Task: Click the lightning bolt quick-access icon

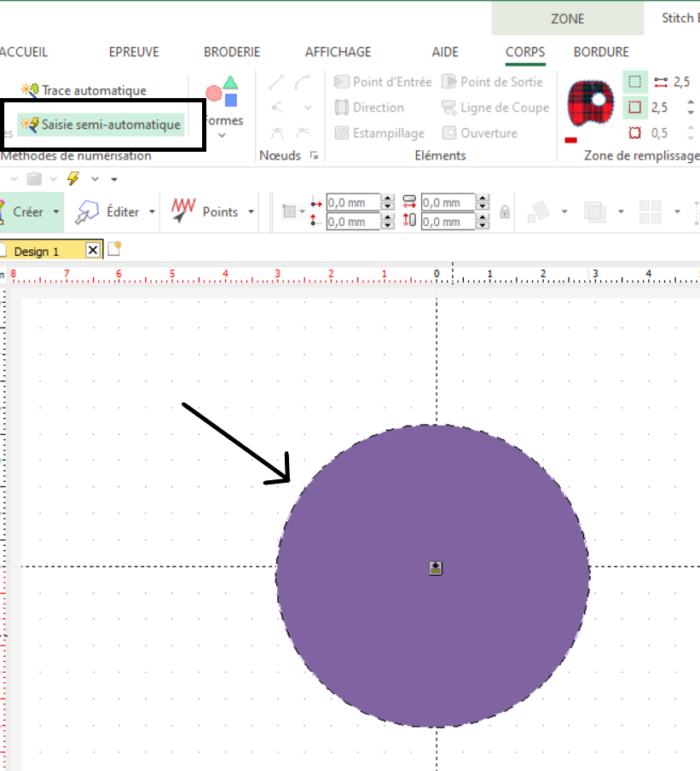Action: tap(72, 178)
